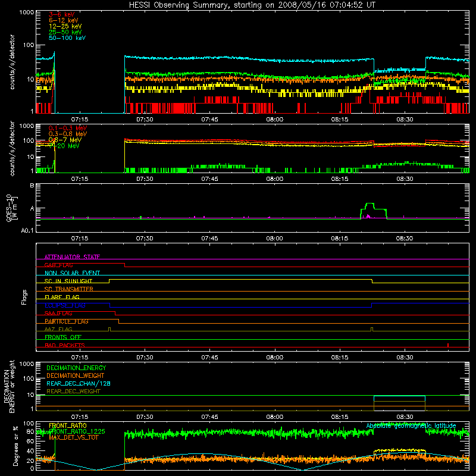Click the red BAD_PACKETS spike marker
This screenshot has height=476, width=476.
pos(448,345)
